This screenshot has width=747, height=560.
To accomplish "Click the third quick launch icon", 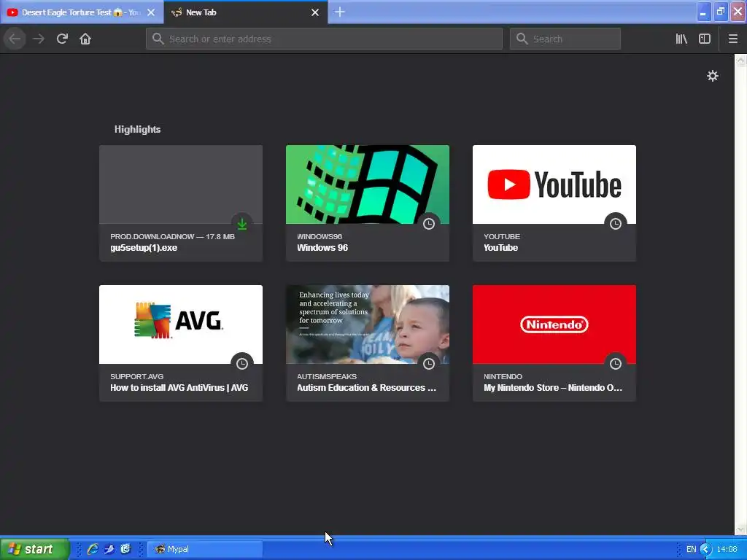I will (125, 549).
